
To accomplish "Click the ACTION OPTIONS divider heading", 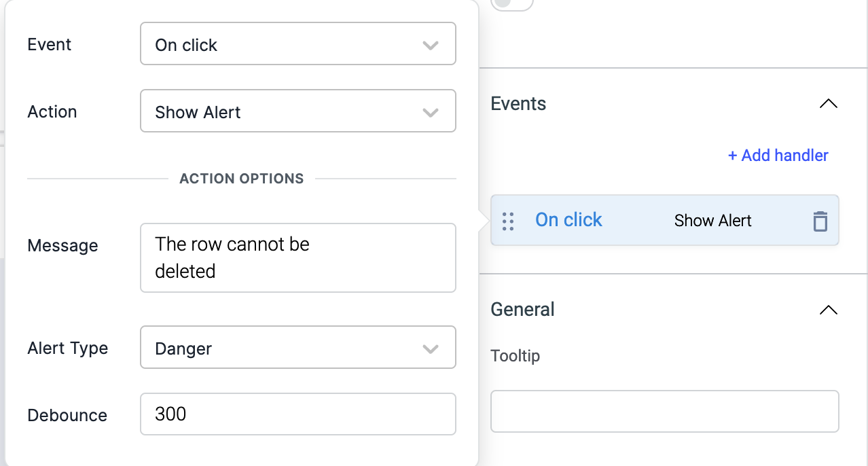I will (241, 179).
